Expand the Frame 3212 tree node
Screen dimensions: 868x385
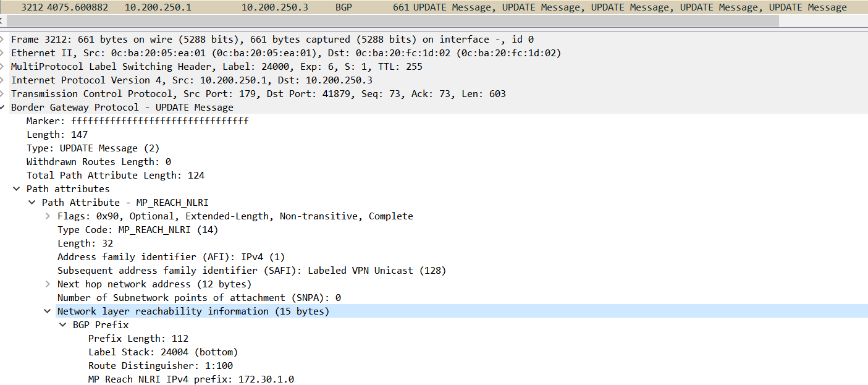tap(3, 40)
